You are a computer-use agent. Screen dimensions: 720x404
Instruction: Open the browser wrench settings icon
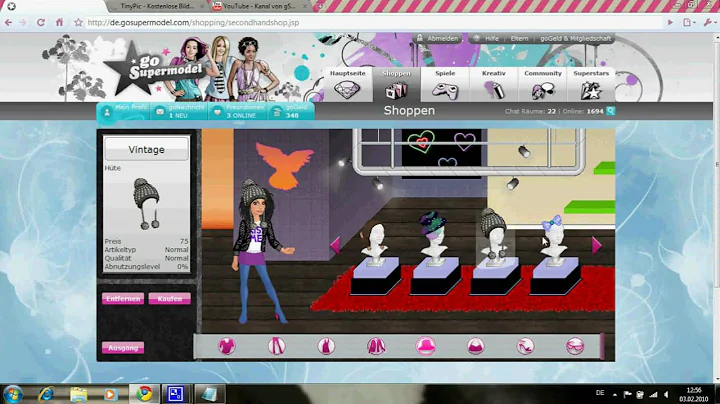pyautogui.click(x=709, y=22)
